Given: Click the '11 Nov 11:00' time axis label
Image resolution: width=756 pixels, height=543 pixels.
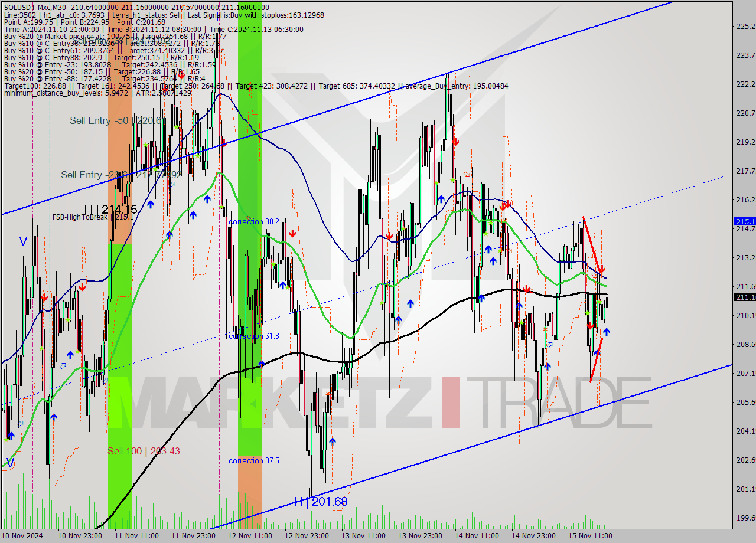Looking at the screenshot, I should click(136, 536).
